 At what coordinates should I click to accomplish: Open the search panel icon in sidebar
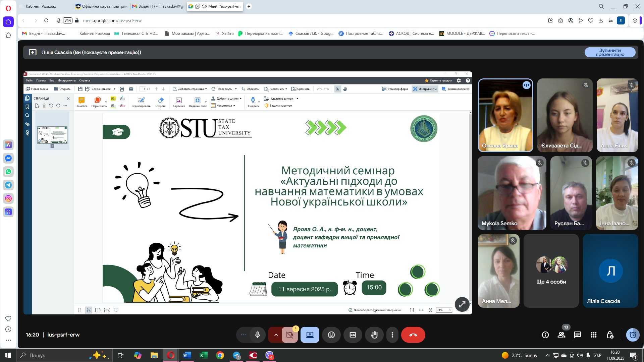coord(28,116)
